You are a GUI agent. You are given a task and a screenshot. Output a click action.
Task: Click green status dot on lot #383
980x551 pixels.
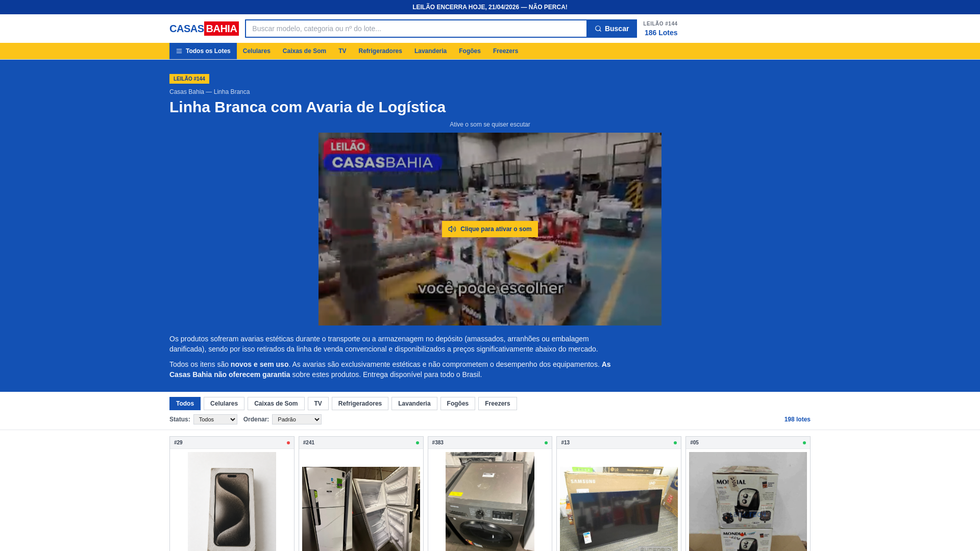(x=546, y=443)
